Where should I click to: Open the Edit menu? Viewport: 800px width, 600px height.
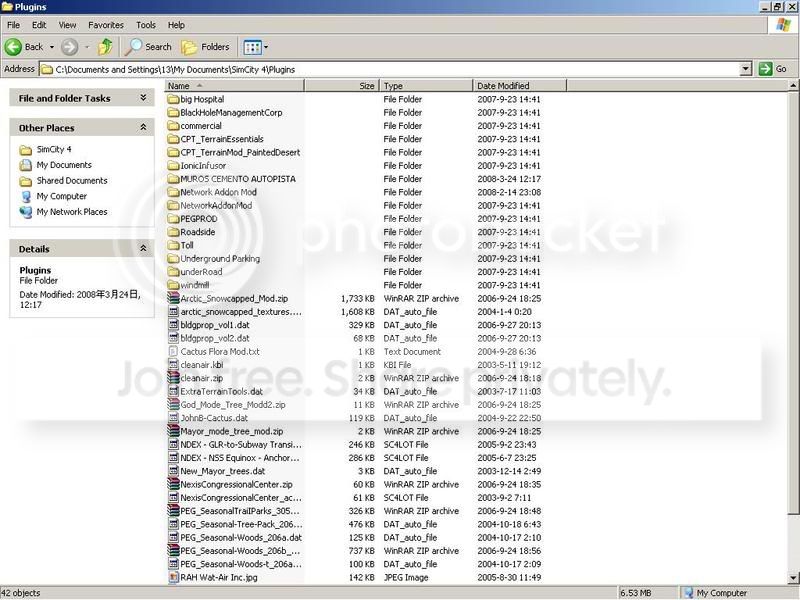coord(39,24)
